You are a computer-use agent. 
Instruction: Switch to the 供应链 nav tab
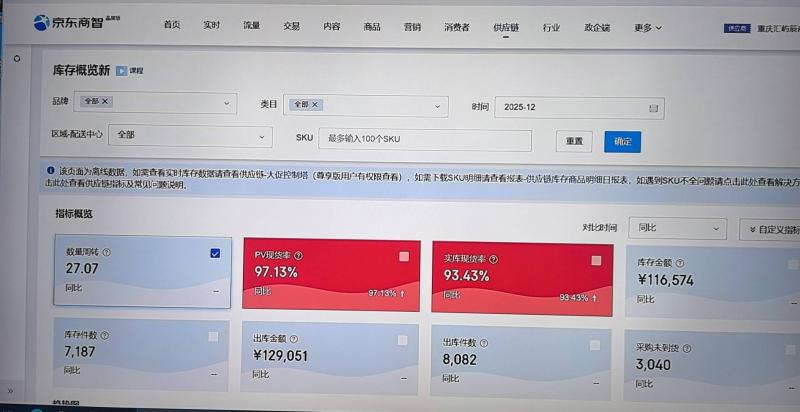(x=506, y=28)
